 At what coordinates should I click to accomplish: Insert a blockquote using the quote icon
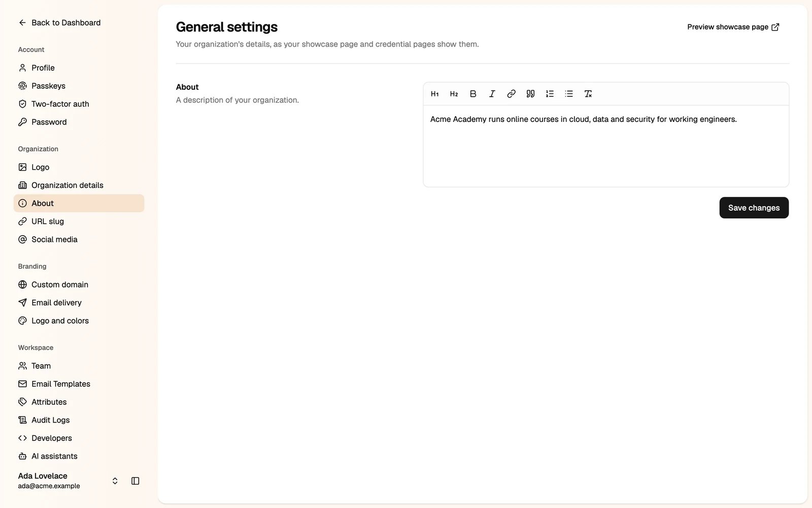pos(530,94)
